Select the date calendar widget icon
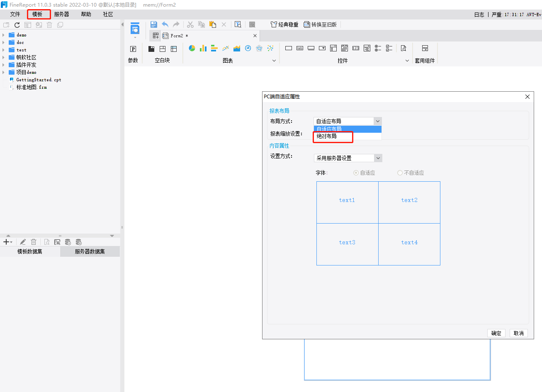542x392 pixels. [345, 48]
